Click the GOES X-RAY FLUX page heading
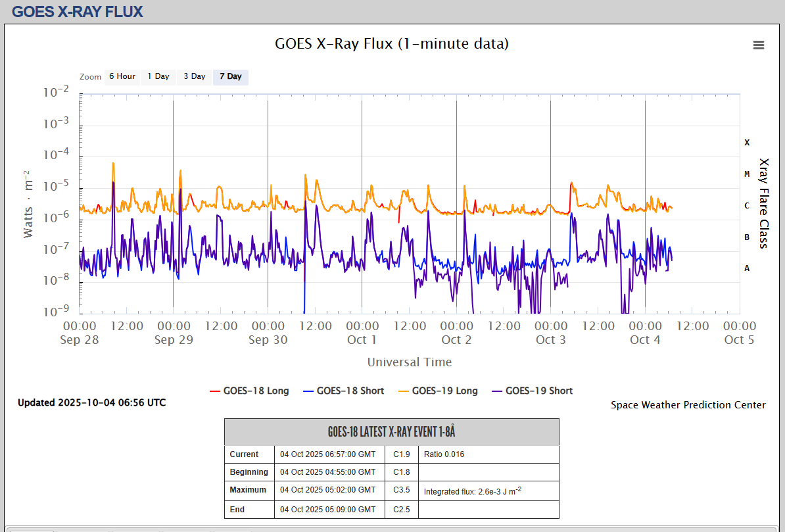This screenshot has width=785, height=532. tap(78, 11)
